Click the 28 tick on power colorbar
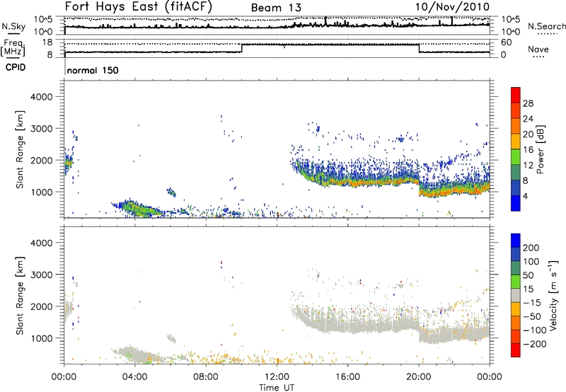566x392 pixels. tap(528, 103)
